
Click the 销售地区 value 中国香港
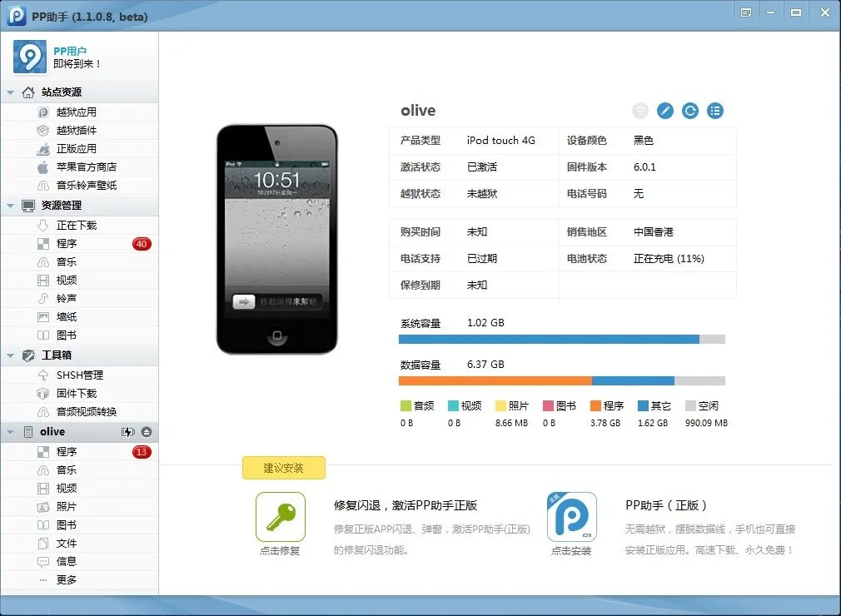coord(654,232)
